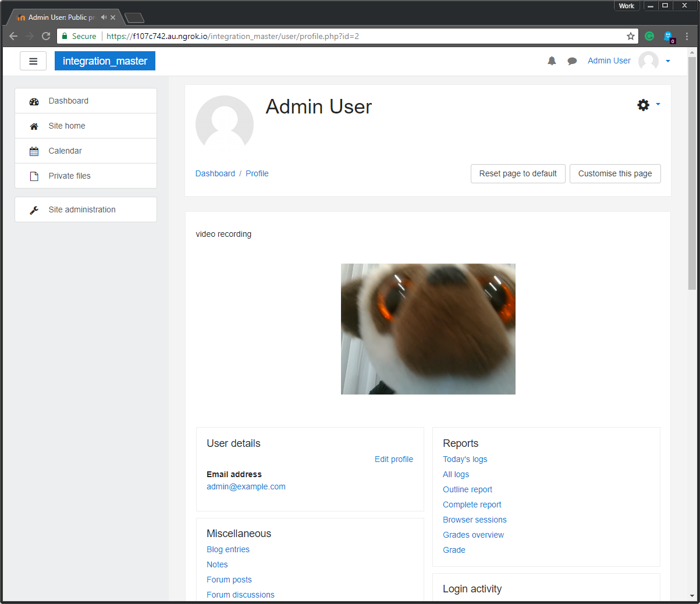Open messages speech bubble icon
700x604 pixels.
pos(572,61)
